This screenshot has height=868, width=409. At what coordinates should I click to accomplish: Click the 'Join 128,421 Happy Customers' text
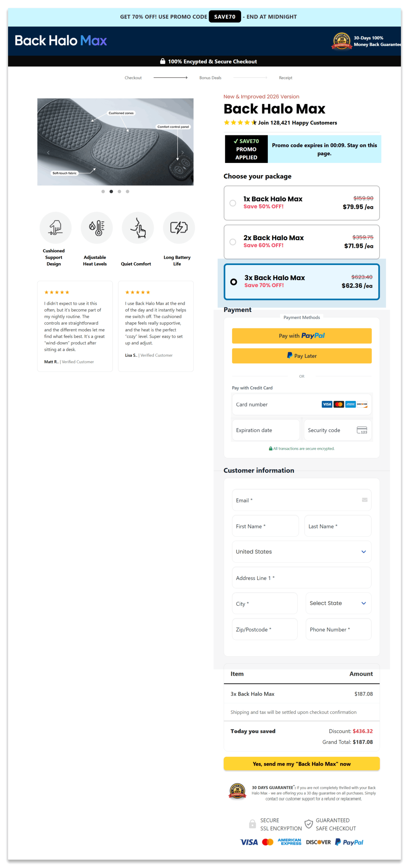[297, 123]
